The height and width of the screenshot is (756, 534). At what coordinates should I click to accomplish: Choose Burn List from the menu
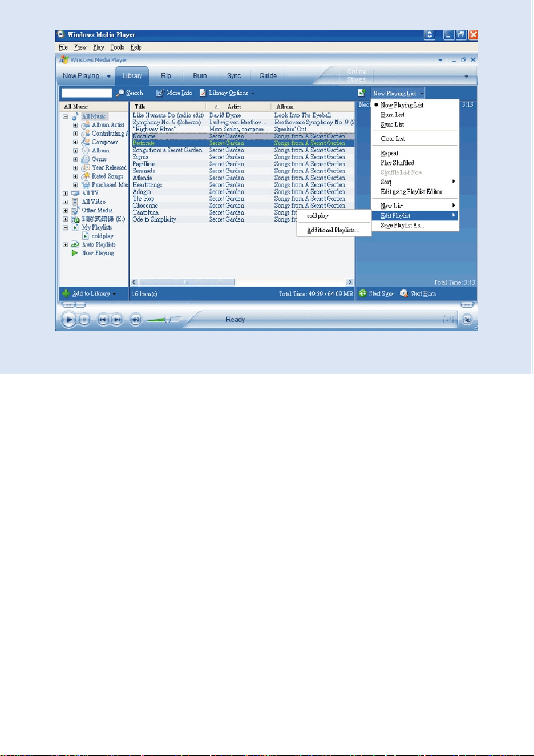pos(415,115)
